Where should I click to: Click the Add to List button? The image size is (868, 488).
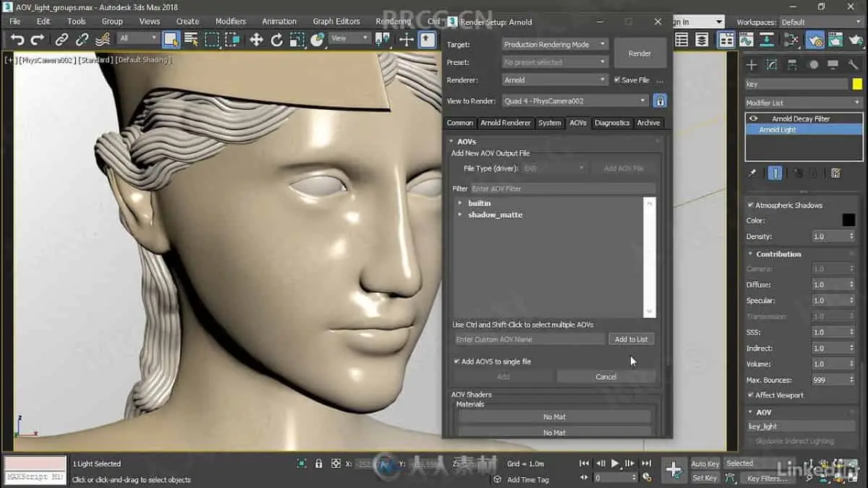click(x=631, y=339)
